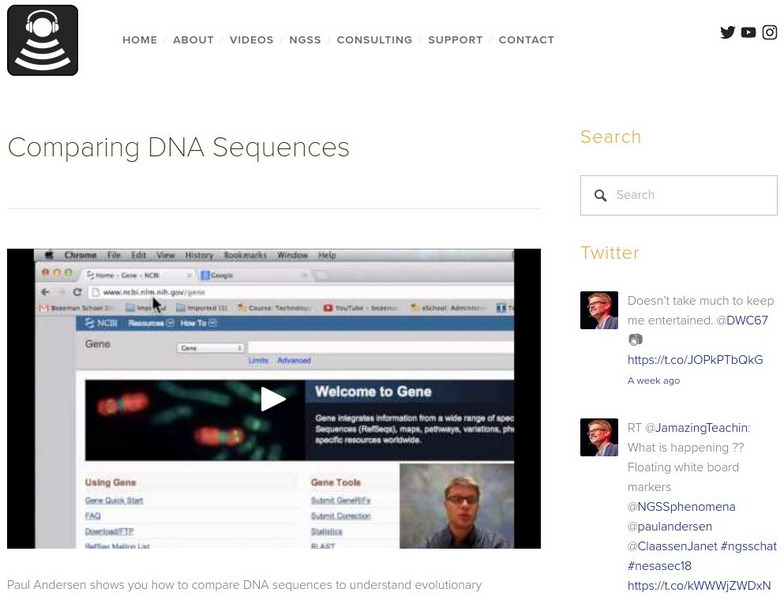The image size is (784, 600).
Task: Open the VIDEOS menu item
Action: click(252, 40)
